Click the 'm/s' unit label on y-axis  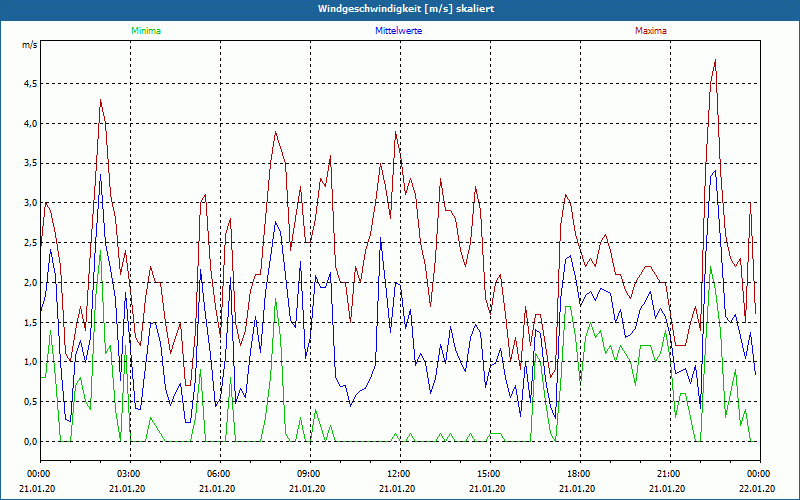click(30, 45)
